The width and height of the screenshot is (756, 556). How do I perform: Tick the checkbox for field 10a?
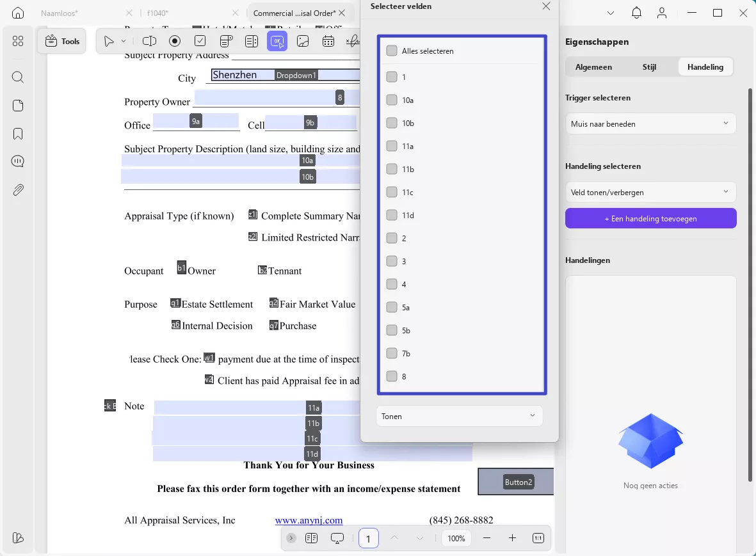coord(392,100)
